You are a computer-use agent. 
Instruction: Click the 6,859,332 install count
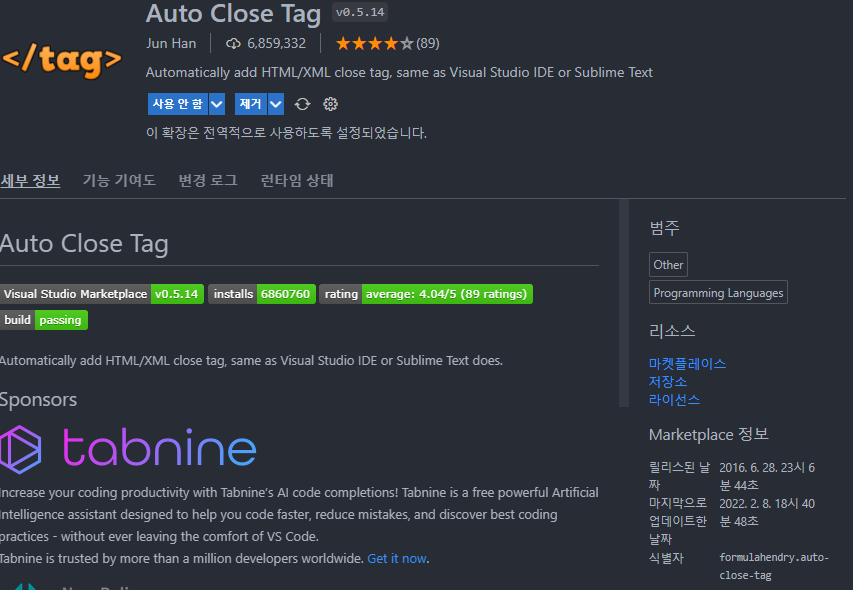pos(276,44)
